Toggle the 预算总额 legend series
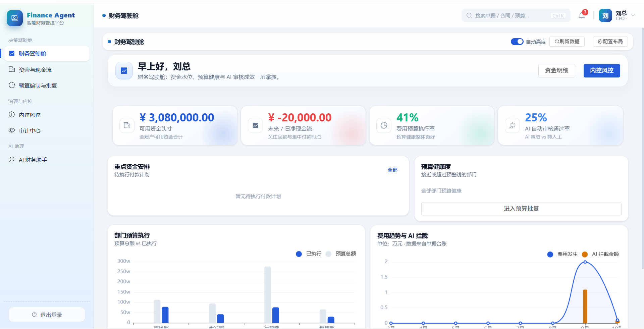 pyautogui.click(x=341, y=254)
